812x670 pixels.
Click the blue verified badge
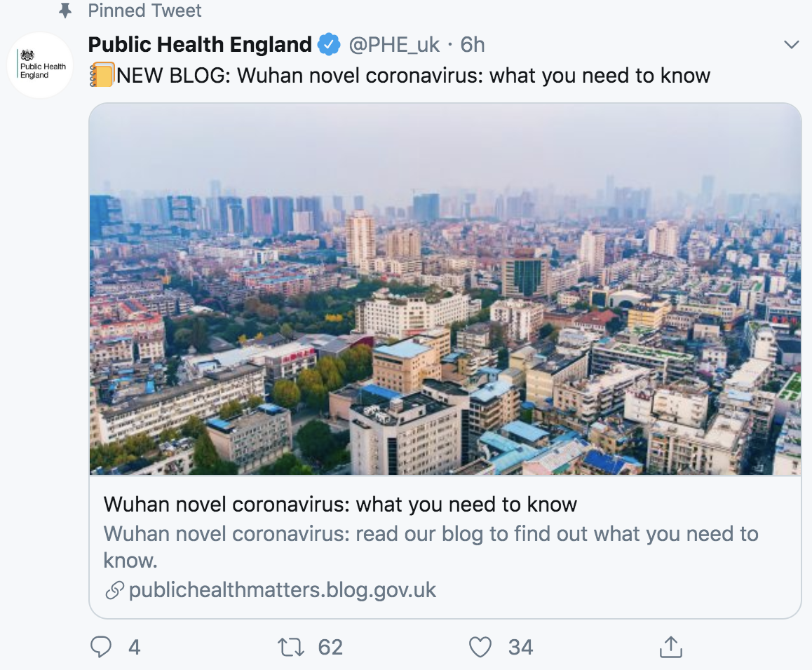coord(328,45)
